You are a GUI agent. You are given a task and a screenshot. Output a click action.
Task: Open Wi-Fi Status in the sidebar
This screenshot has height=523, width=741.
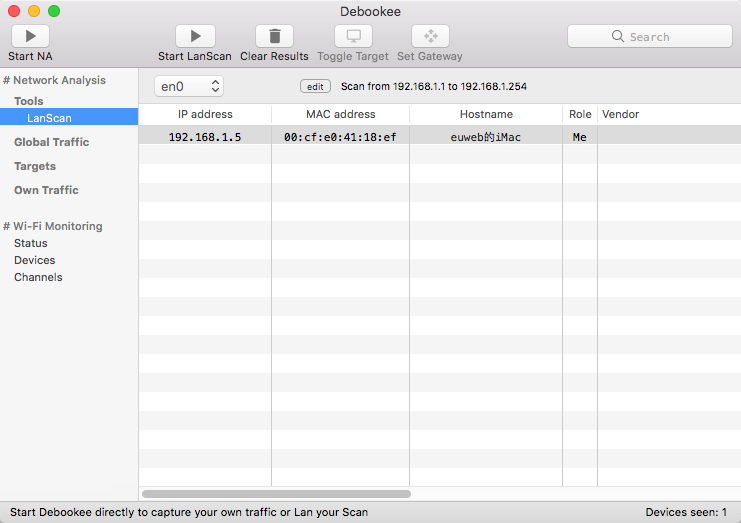pyautogui.click(x=31, y=243)
